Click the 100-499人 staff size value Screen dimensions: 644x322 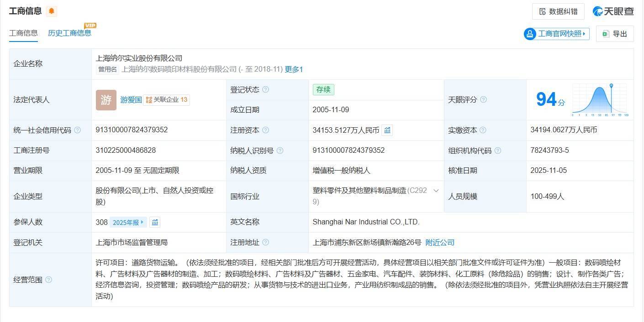547,197
